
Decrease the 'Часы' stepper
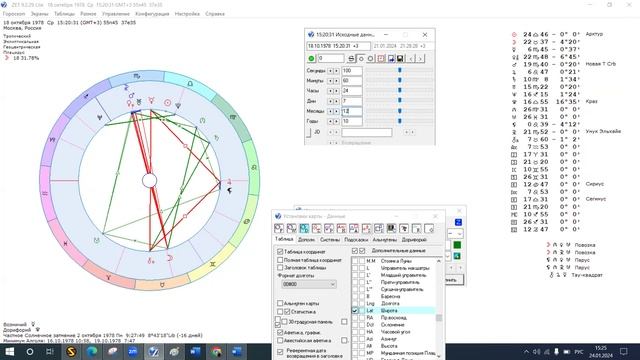[x=331, y=91]
